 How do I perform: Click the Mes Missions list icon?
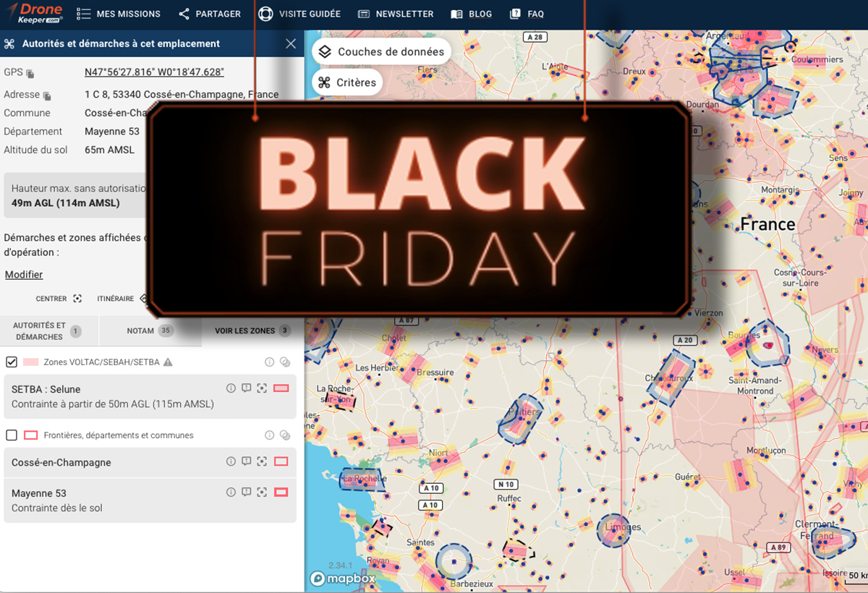[x=83, y=14]
